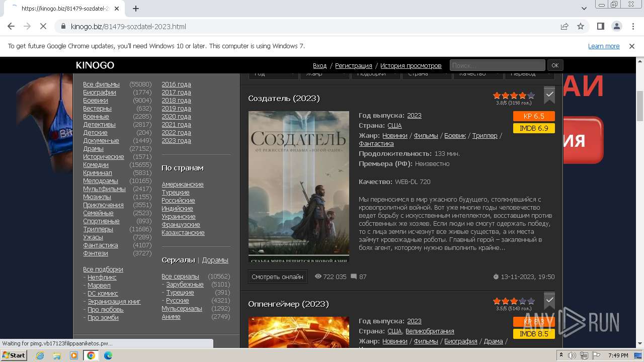Viewport: 644px width, 362px height.
Task: Click the Смотреть онлайн button for Создатель
Action: click(x=277, y=277)
